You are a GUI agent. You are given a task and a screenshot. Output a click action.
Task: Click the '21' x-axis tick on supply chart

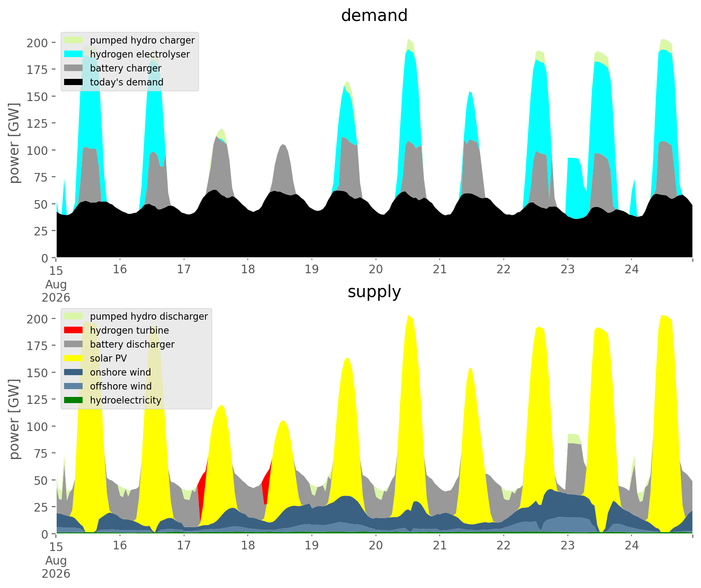(x=440, y=546)
